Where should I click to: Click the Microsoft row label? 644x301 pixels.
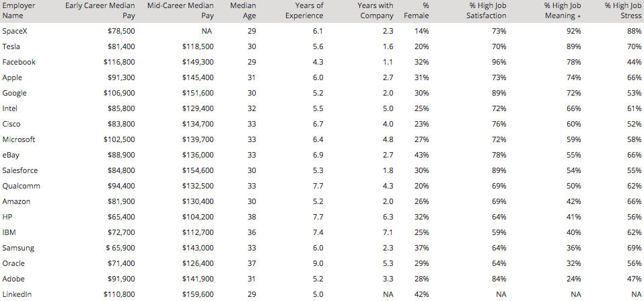click(19, 139)
